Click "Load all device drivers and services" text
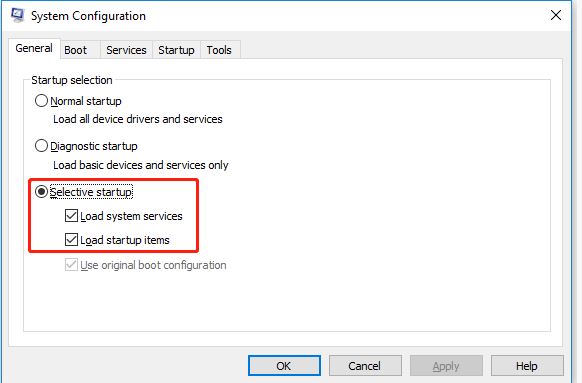Image resolution: width=582 pixels, height=383 pixels. 138,119
